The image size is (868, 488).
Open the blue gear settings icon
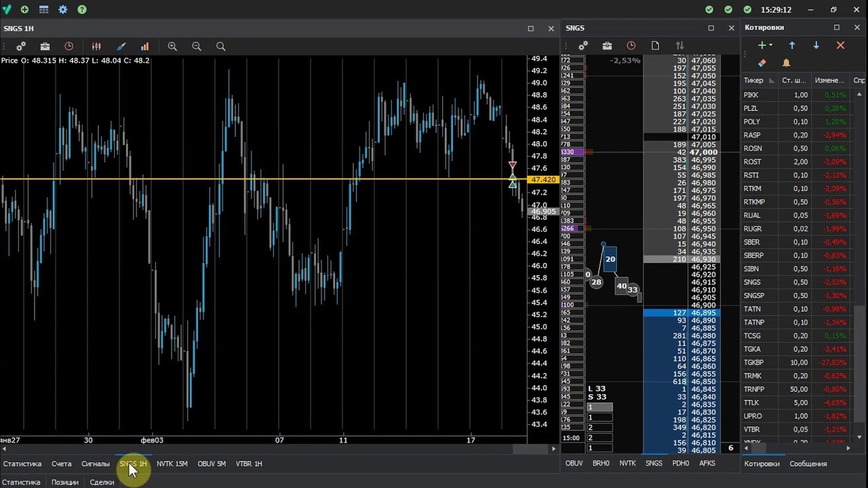[x=63, y=9]
